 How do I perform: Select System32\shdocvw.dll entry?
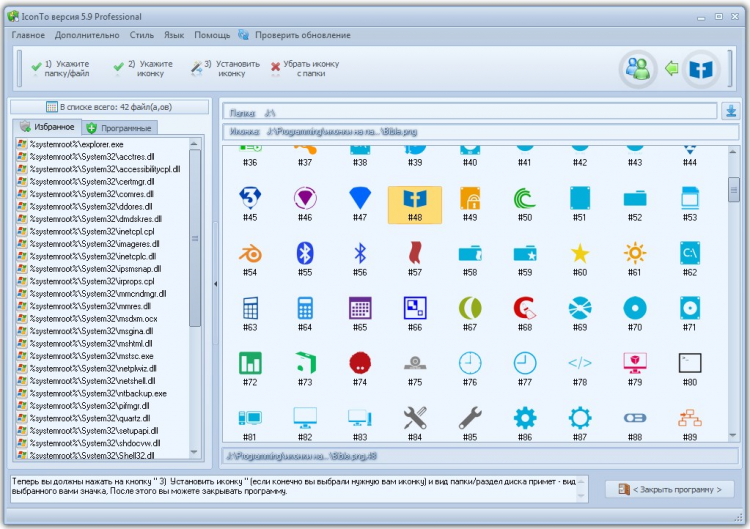102,443
